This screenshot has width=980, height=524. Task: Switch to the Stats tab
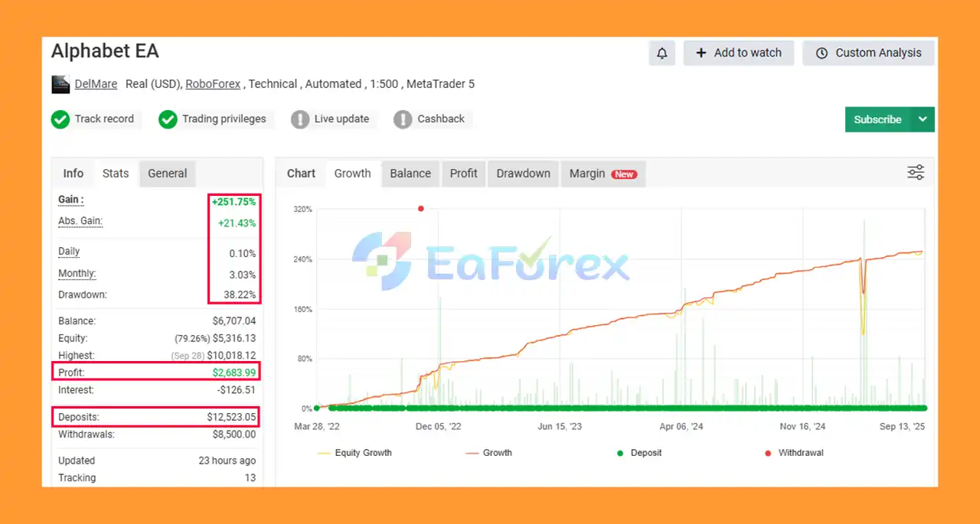point(116,174)
